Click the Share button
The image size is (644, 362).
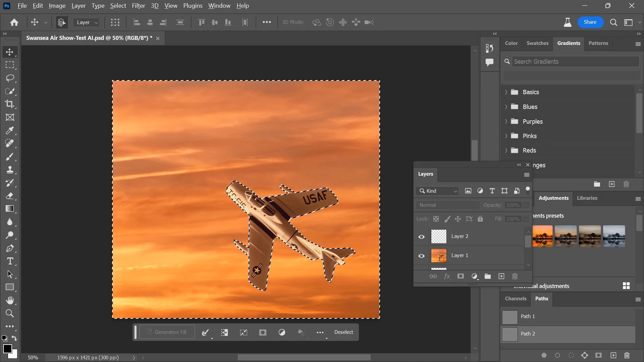(590, 22)
